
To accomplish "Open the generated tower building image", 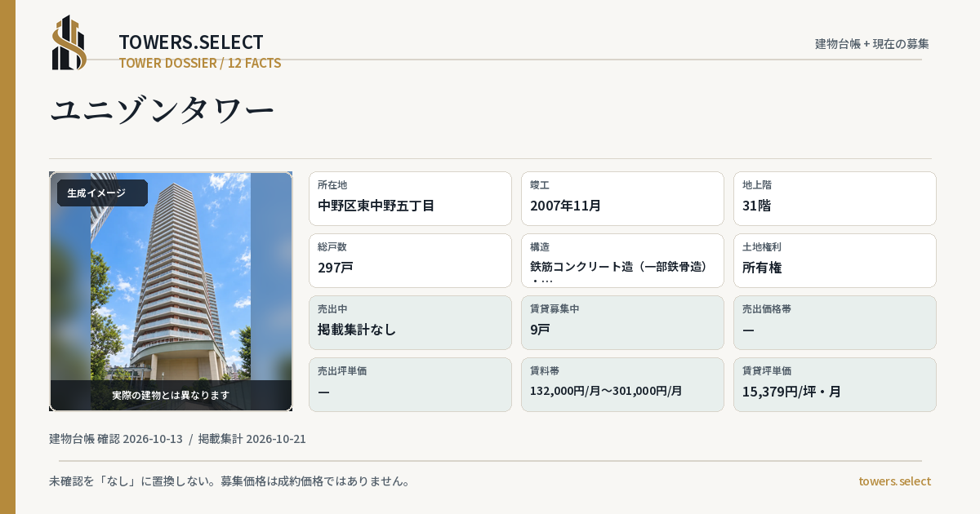I will [171, 291].
